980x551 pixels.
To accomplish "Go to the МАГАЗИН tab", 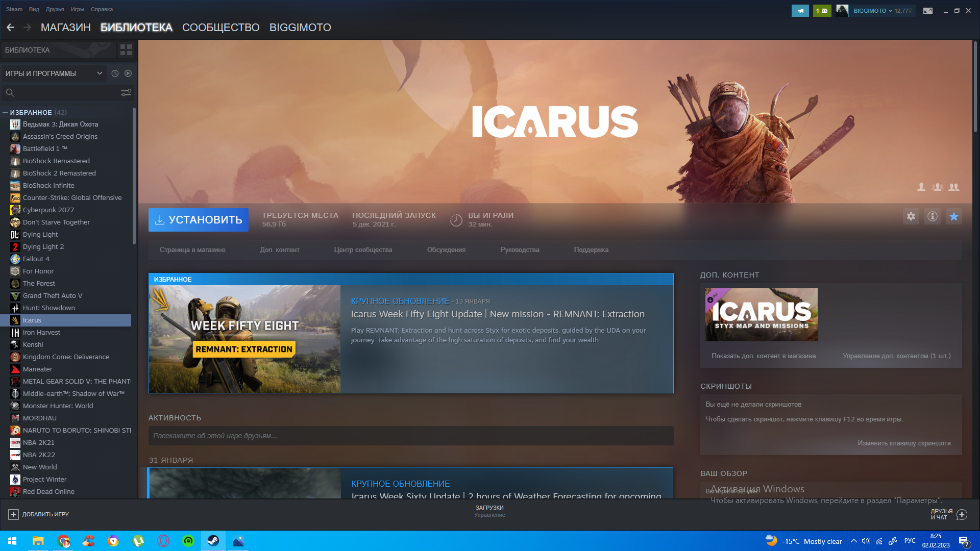I will [66, 28].
